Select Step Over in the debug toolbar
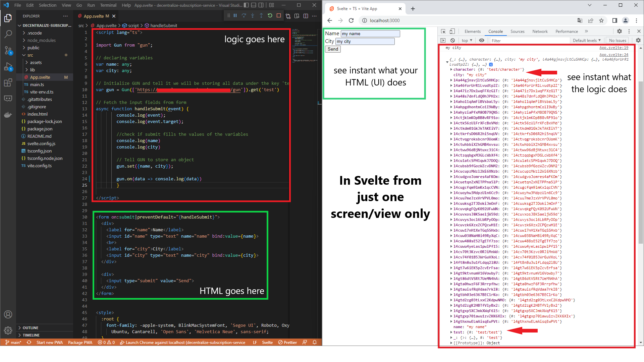The width and height of the screenshot is (644, 362). pos(244,15)
